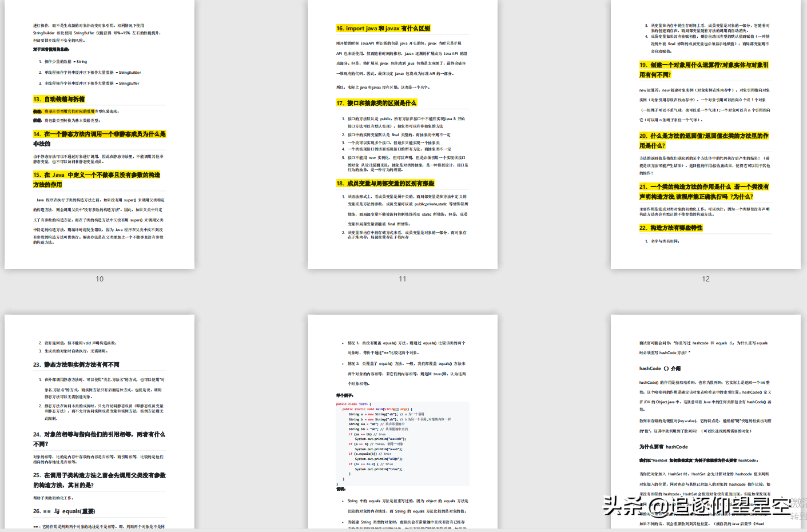Select the page 11 thumbnail

403,134
